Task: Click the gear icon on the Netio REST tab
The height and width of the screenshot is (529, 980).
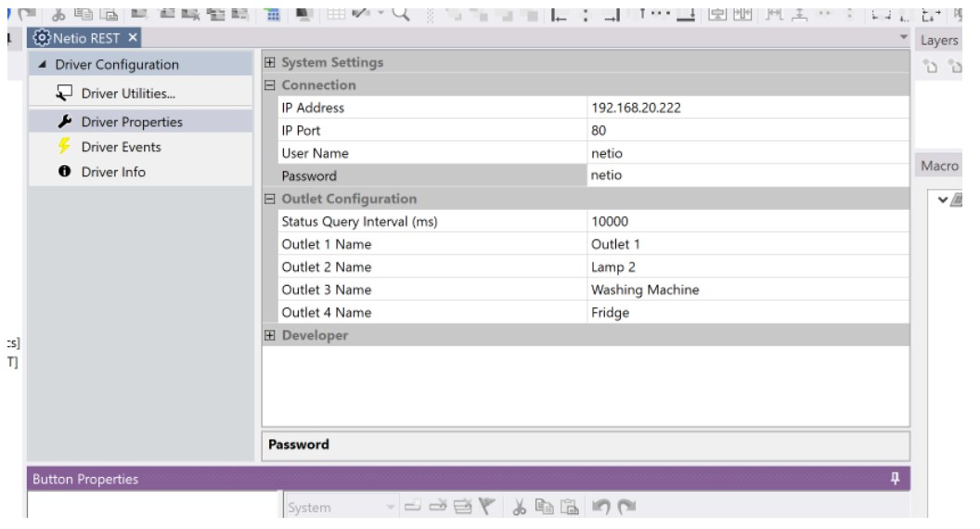Action: pyautogui.click(x=41, y=38)
